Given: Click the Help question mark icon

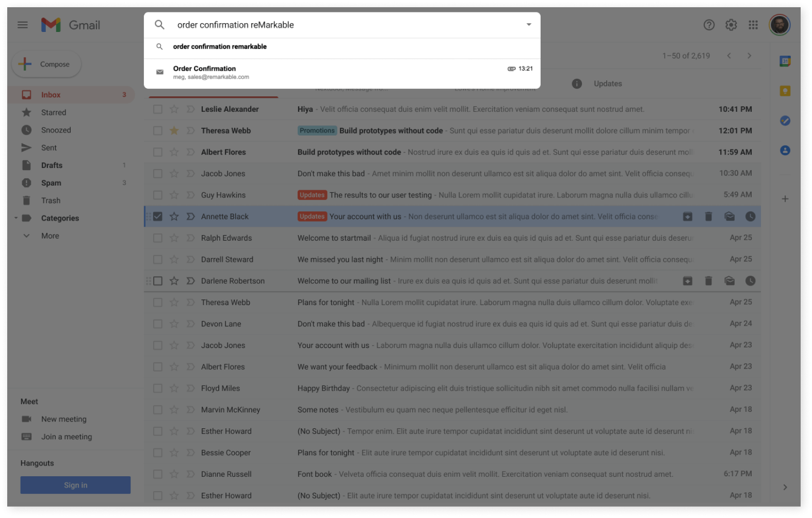Looking at the screenshot, I should (709, 25).
